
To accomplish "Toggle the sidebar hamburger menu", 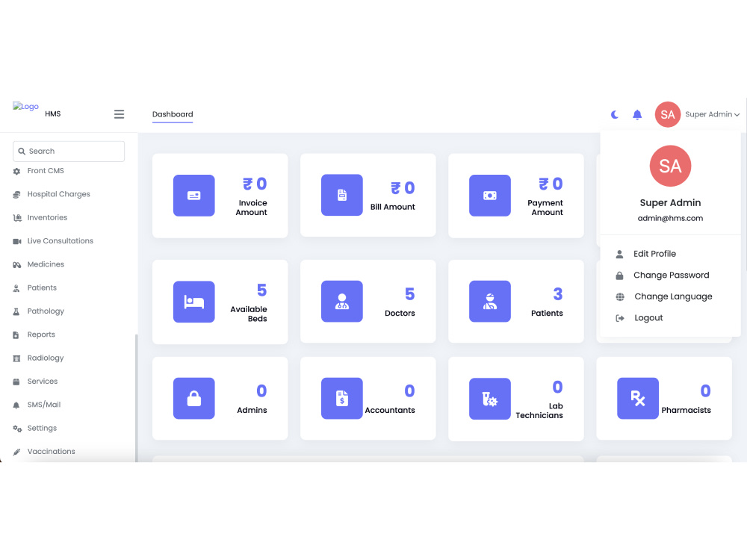I will [x=119, y=114].
